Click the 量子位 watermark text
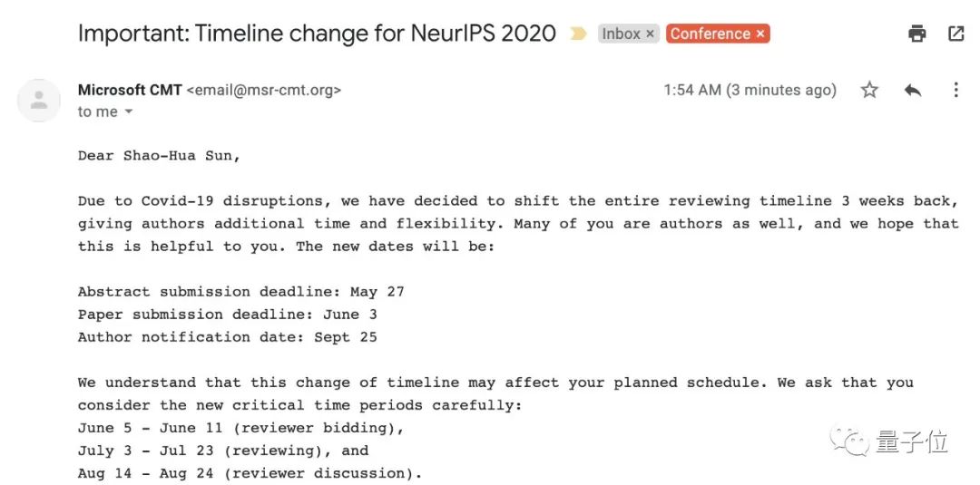980x485 pixels. pyautogui.click(x=912, y=442)
